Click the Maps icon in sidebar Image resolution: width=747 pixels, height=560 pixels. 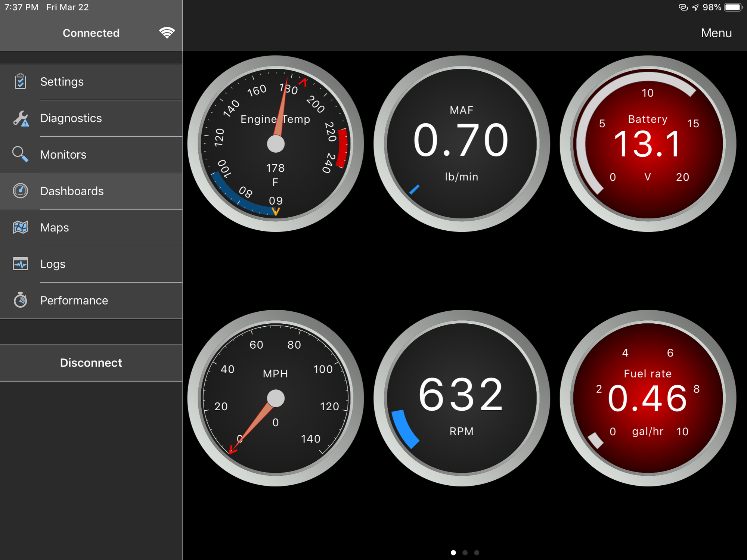click(x=21, y=227)
